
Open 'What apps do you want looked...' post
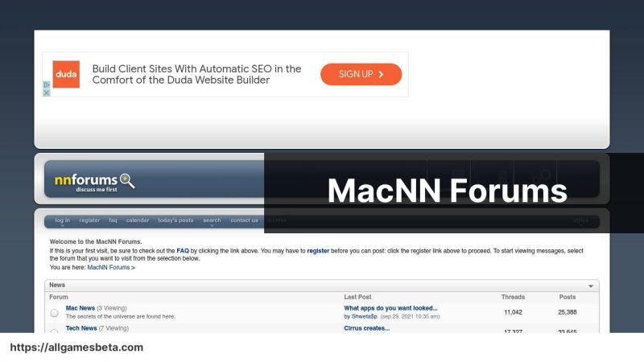[x=390, y=308]
